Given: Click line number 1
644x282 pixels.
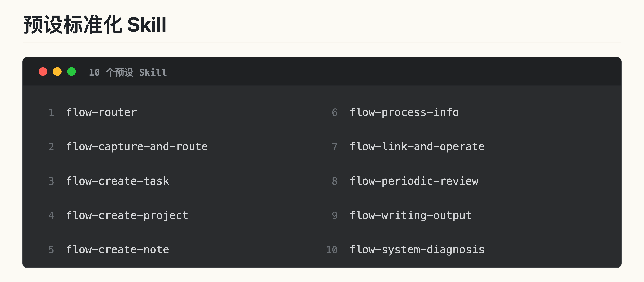Looking at the screenshot, I should (x=51, y=113).
